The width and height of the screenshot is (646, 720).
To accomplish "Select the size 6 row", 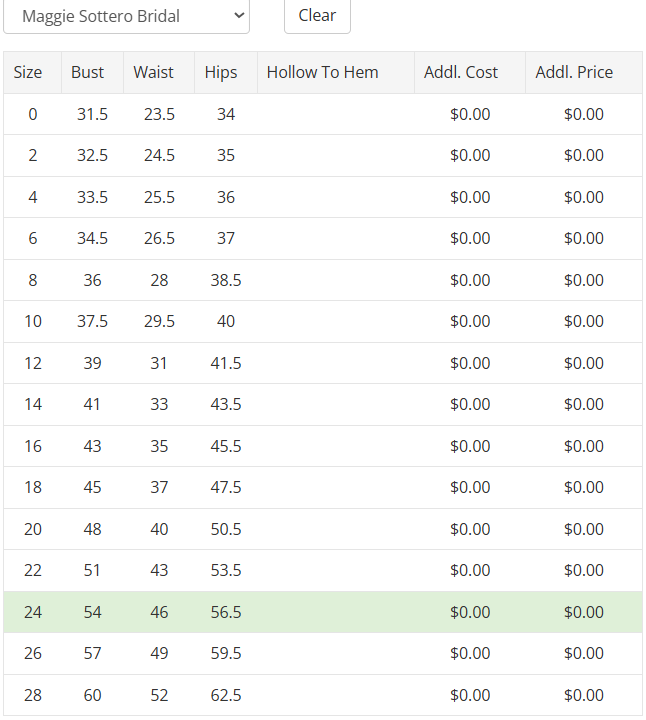I will (x=323, y=239).
